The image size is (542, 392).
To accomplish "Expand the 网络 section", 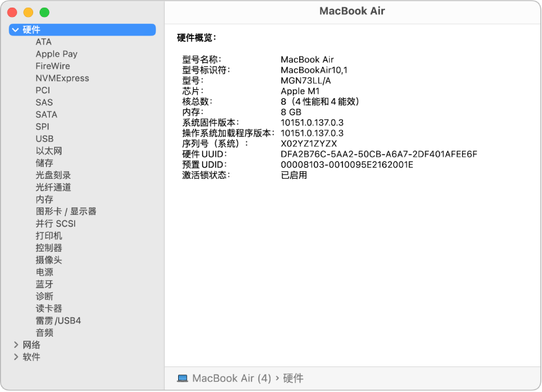I will 16,345.
